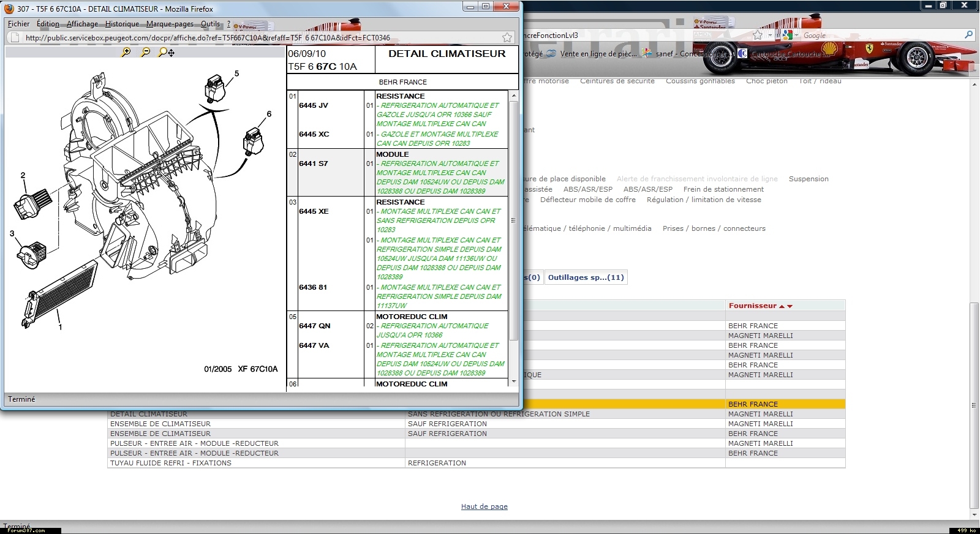This screenshot has height=534, width=980.
Task: Click the Google search input field
Action: coord(882,36)
